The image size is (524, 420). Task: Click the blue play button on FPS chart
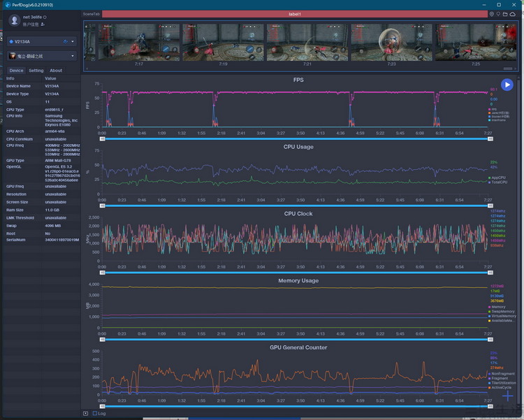pyautogui.click(x=507, y=85)
